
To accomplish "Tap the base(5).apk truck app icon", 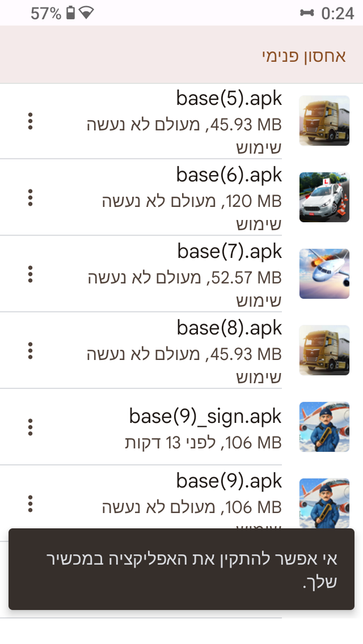I will coord(324,121).
